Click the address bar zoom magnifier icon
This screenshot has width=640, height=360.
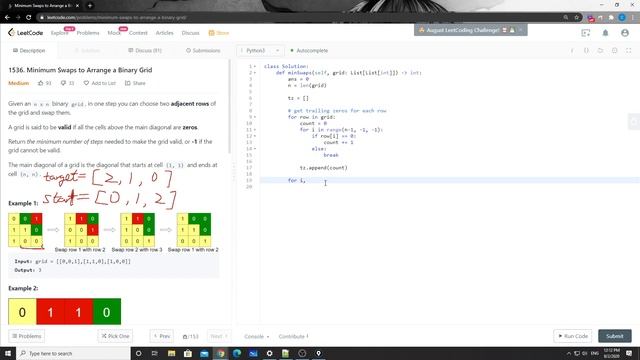pos(566,18)
